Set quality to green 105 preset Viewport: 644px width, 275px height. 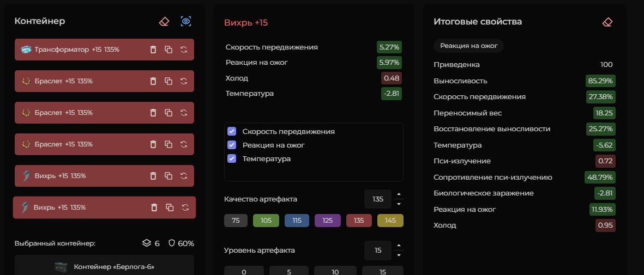(x=266, y=221)
